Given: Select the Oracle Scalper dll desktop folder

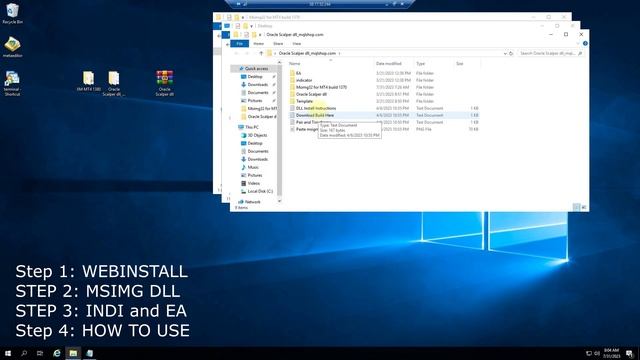Looking at the screenshot, I should pyautogui.click(x=114, y=83).
